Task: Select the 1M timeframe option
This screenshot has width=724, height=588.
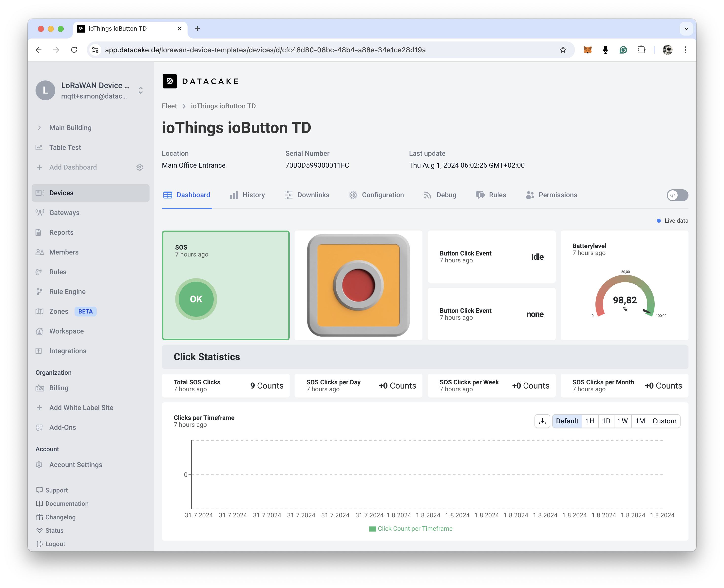Action: coord(640,421)
